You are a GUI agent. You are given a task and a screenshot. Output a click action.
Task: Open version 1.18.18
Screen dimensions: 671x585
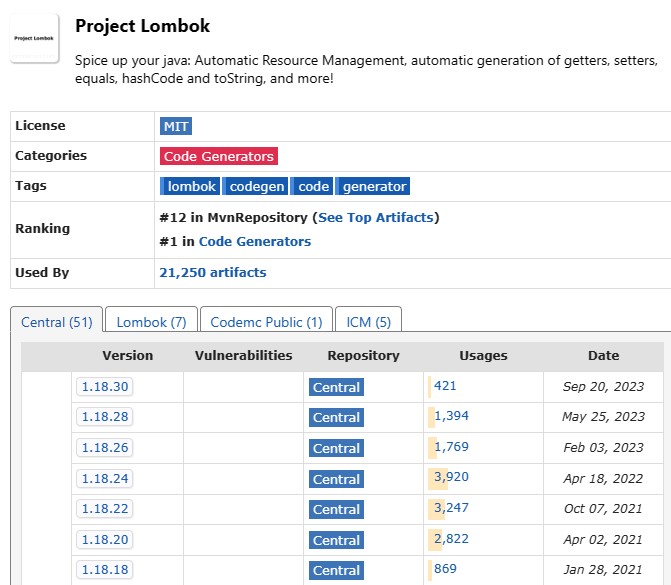(104, 570)
